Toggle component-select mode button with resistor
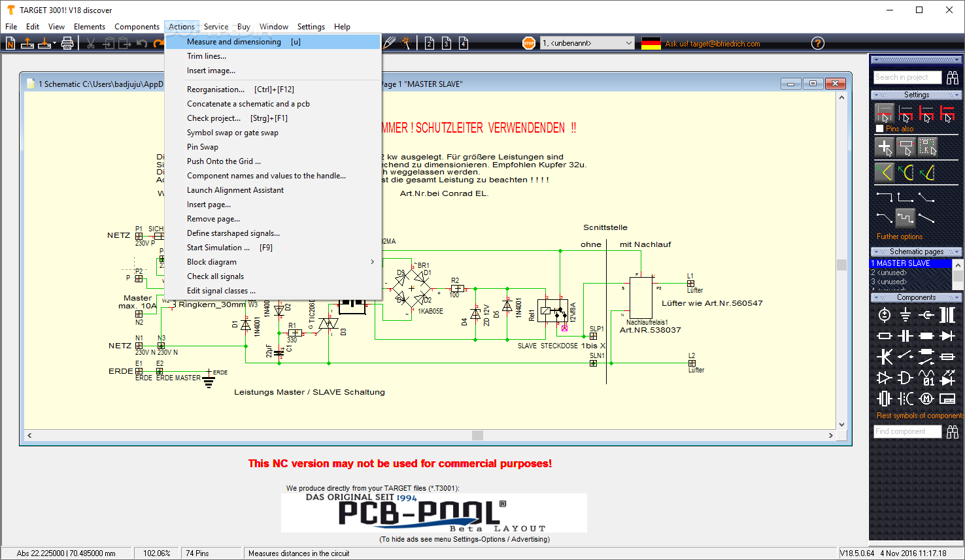Viewport: 965px width, 560px height. pyautogui.click(x=906, y=147)
